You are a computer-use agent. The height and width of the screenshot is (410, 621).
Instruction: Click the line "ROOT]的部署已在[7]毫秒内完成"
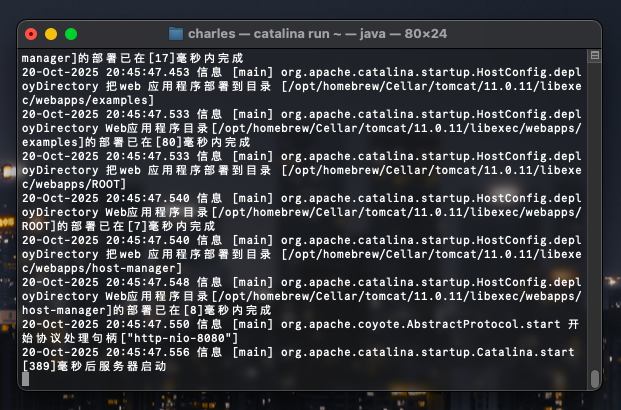[118, 226]
